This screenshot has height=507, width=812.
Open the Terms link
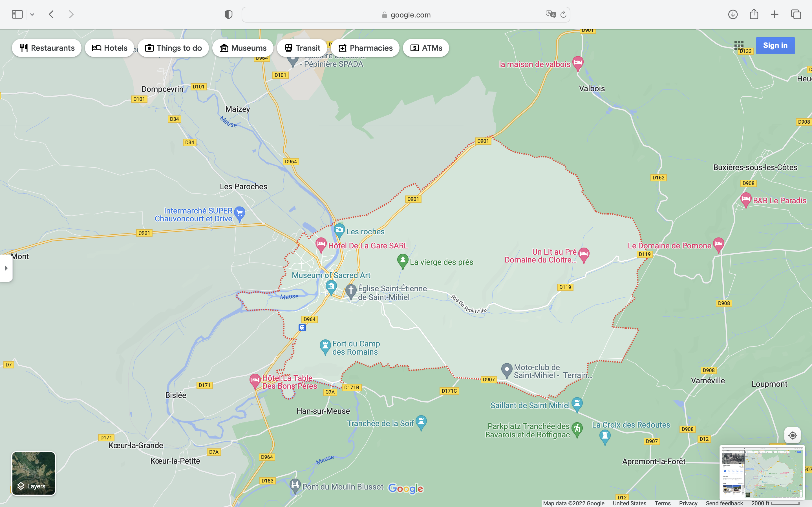tap(662, 503)
